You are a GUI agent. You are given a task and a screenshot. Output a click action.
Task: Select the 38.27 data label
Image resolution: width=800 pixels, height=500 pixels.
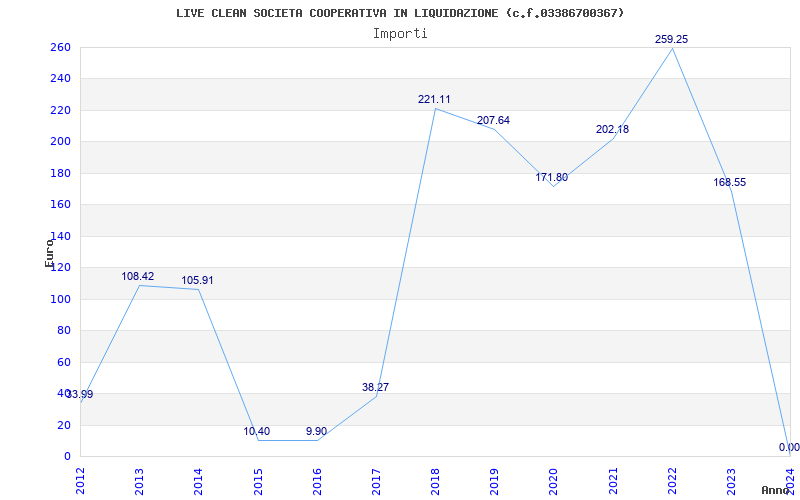coord(376,387)
